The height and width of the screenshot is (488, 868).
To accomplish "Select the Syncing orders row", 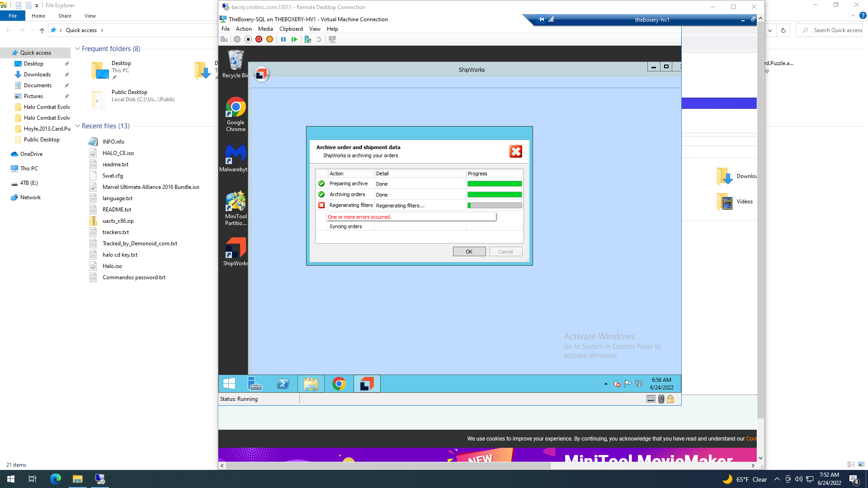I will click(419, 226).
